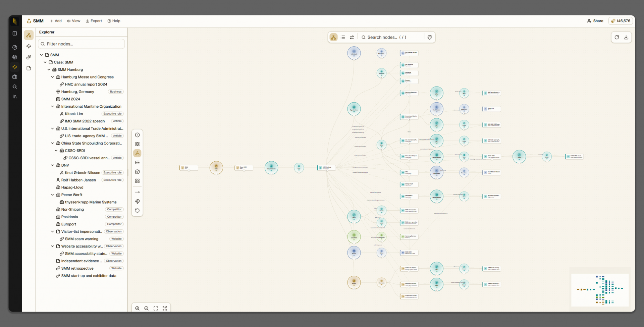Switch to list view in search toolbar
This screenshot has width=644, height=327.
[x=343, y=37]
